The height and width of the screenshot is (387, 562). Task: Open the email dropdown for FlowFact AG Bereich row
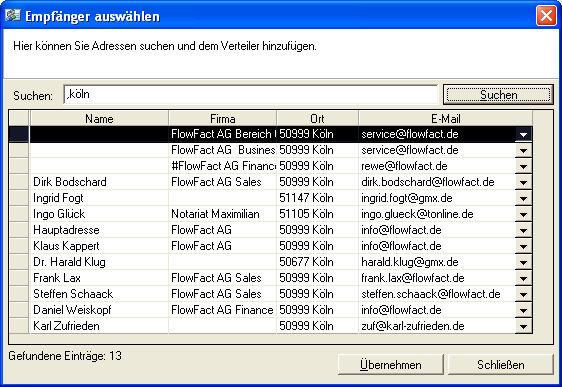(523, 134)
